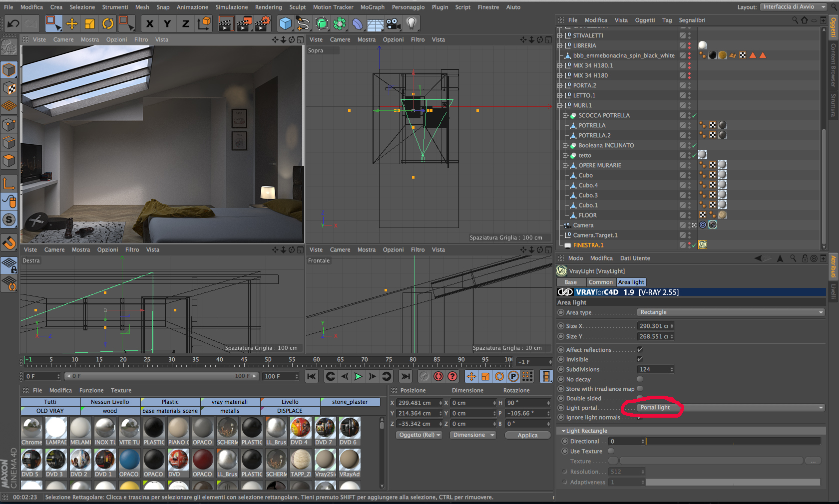839x504 pixels.
Task: Play the animation forward
Action: point(358,376)
